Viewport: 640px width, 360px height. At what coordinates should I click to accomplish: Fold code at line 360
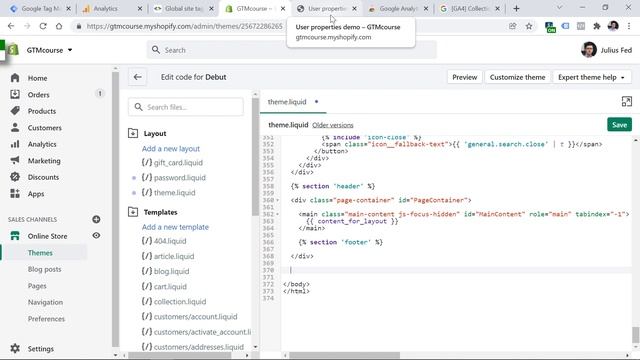click(x=278, y=200)
